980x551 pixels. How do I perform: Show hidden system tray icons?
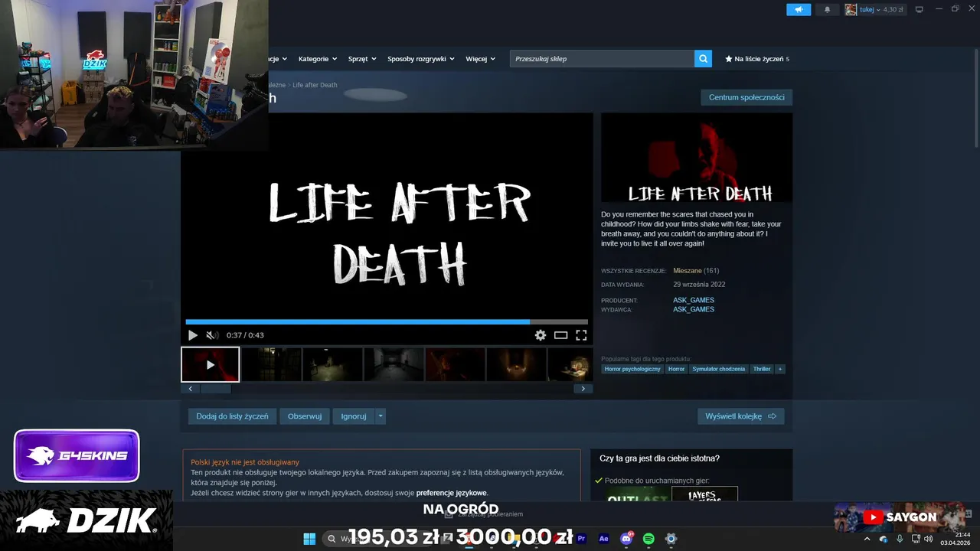tap(867, 539)
